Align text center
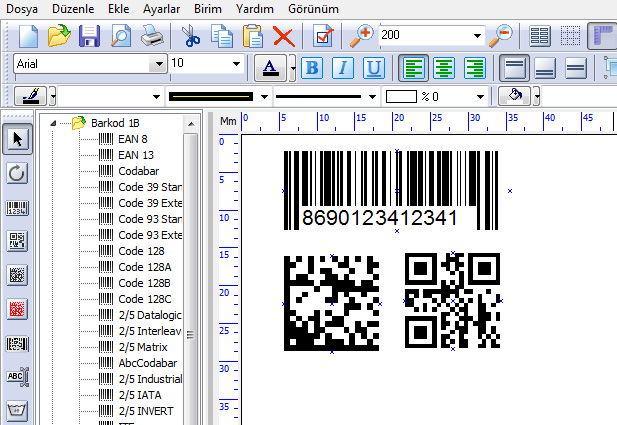Viewport: 617px width, 425px height. click(444, 68)
